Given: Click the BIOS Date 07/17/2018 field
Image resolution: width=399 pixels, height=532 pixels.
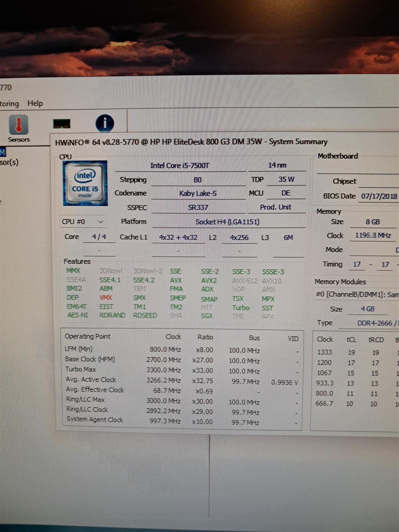Looking at the screenshot, I should [x=379, y=196].
